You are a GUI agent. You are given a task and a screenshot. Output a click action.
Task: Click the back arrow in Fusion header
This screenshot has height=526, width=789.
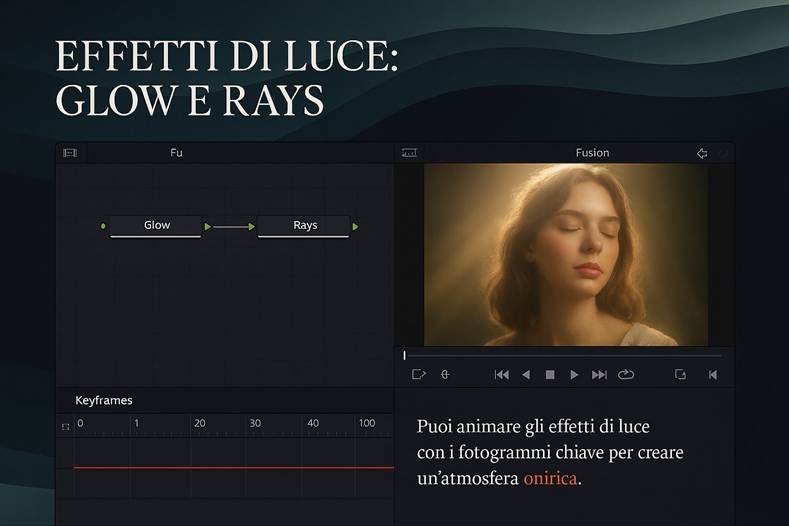702,153
